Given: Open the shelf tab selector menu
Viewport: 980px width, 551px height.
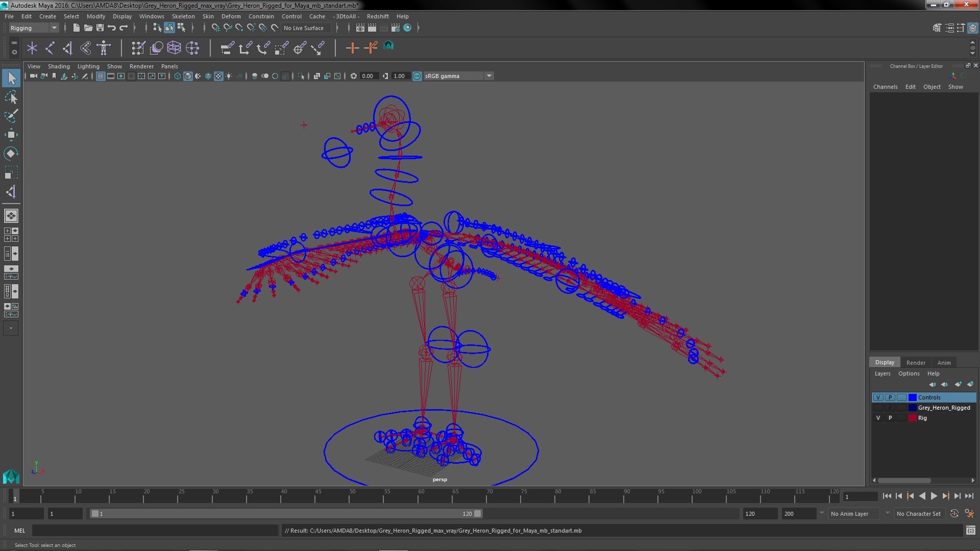Looking at the screenshot, I should pos(14,42).
